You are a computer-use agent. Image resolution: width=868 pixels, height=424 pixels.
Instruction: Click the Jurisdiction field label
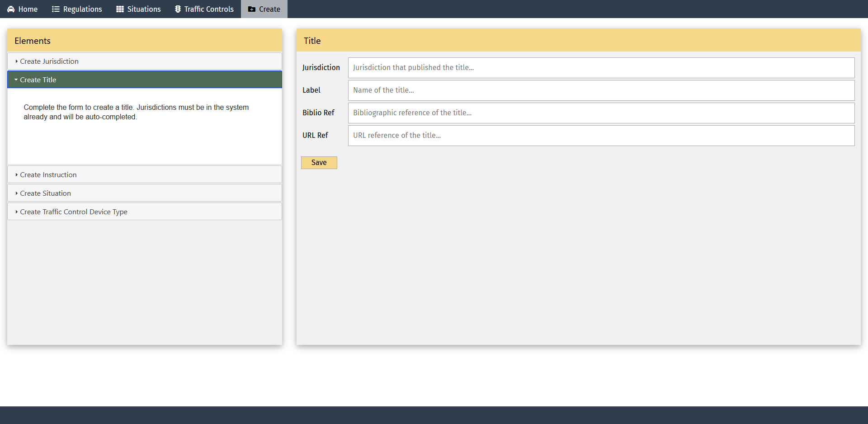point(321,68)
